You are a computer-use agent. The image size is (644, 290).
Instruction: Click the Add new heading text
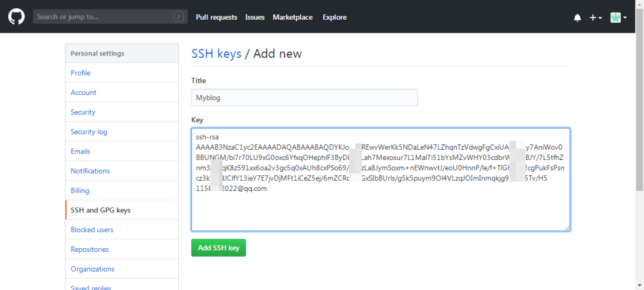coord(278,54)
